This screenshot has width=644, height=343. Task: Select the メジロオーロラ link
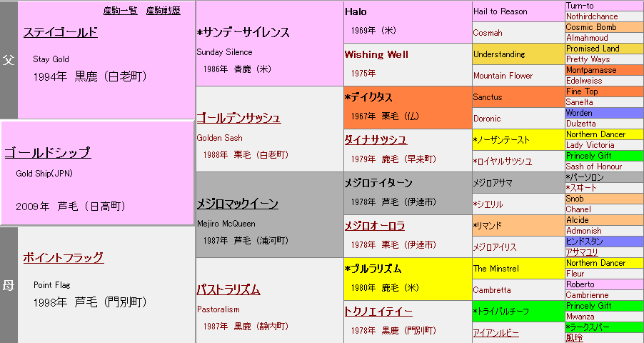[375, 226]
